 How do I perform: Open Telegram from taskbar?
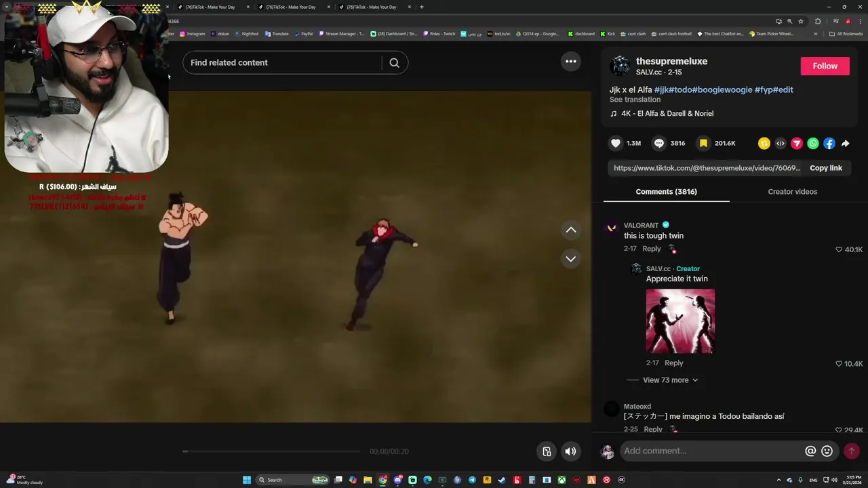click(x=472, y=480)
